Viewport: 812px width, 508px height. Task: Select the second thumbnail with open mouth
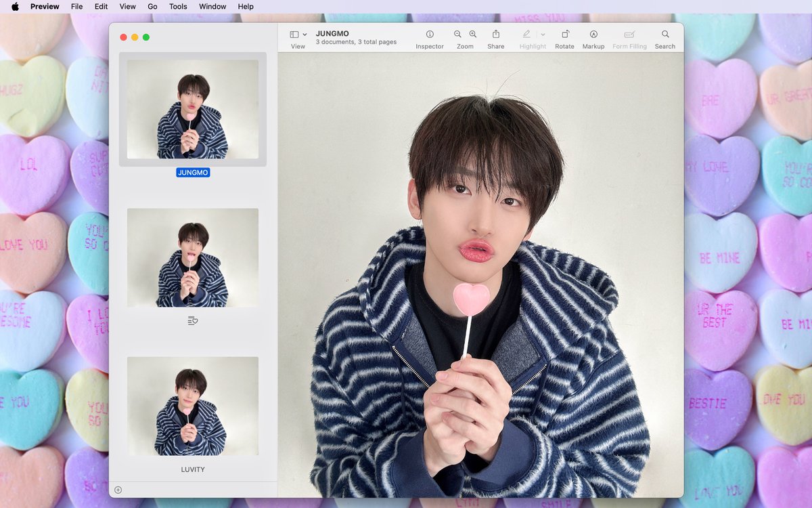point(193,257)
